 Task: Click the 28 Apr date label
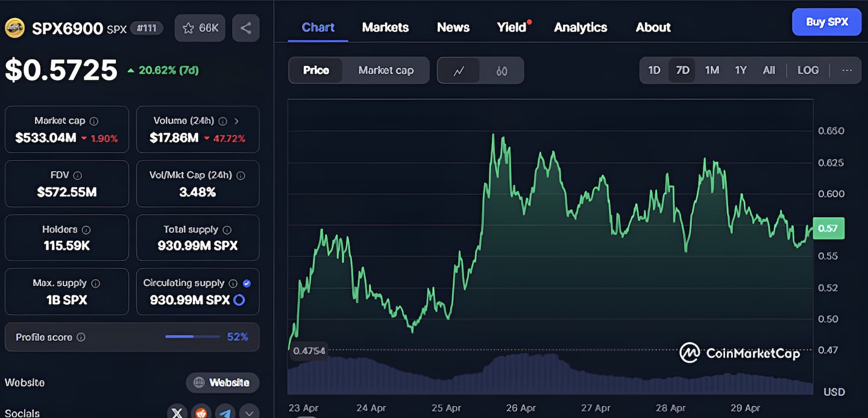click(x=670, y=408)
